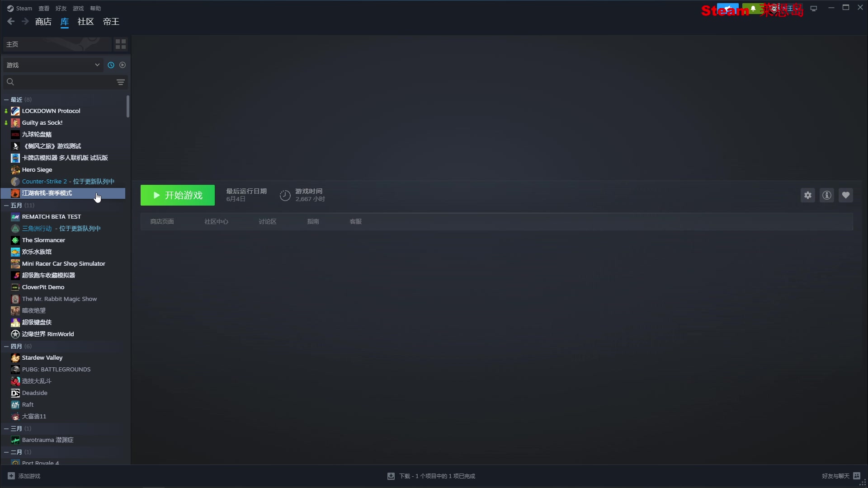Collapse the 四月 group
The image size is (868, 488).
pos(6,346)
